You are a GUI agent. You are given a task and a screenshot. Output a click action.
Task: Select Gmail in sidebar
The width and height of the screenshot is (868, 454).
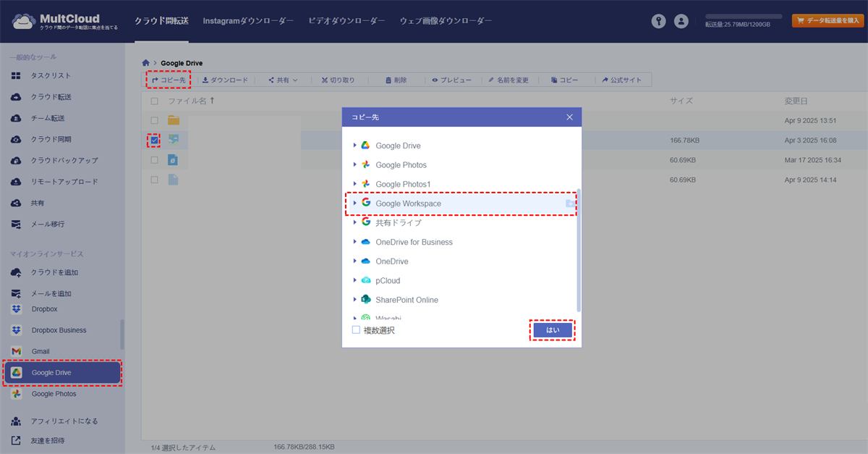click(x=41, y=351)
